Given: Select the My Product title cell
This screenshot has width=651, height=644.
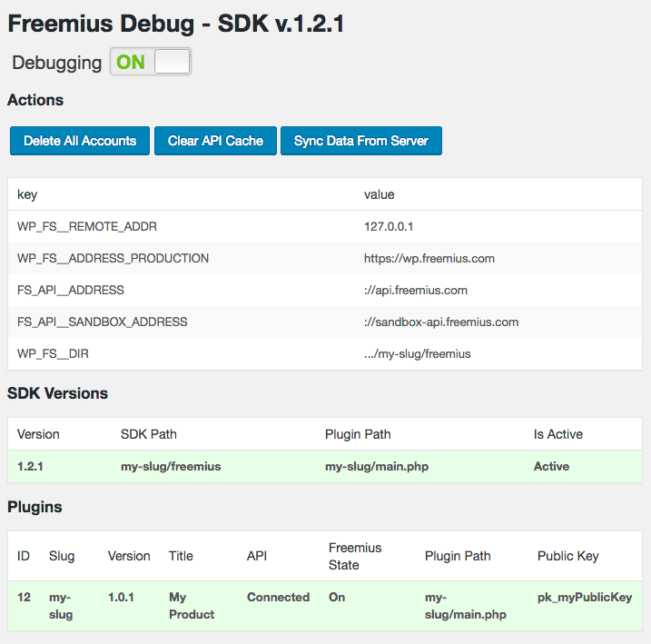Looking at the screenshot, I should click(x=192, y=605).
